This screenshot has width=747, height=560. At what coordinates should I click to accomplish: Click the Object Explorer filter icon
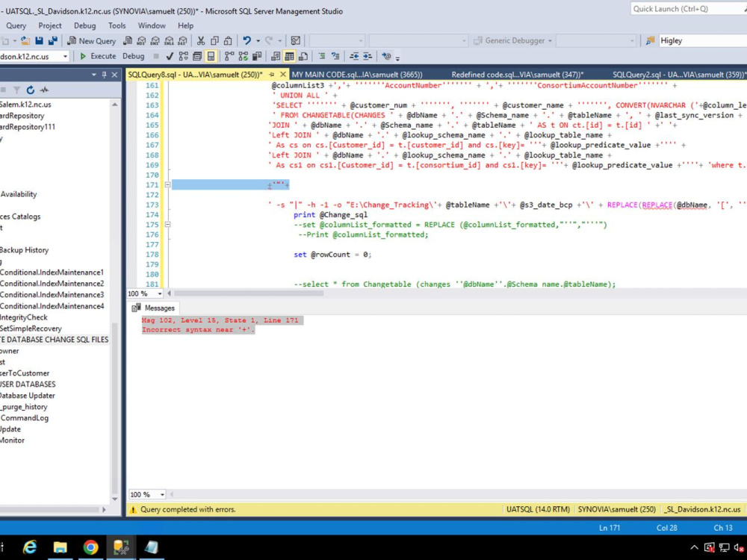tap(16, 90)
